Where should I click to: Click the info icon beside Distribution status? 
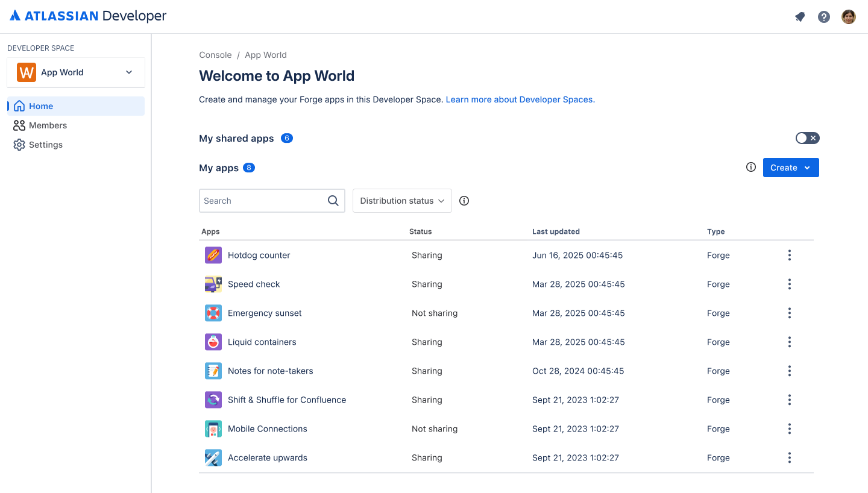464,201
